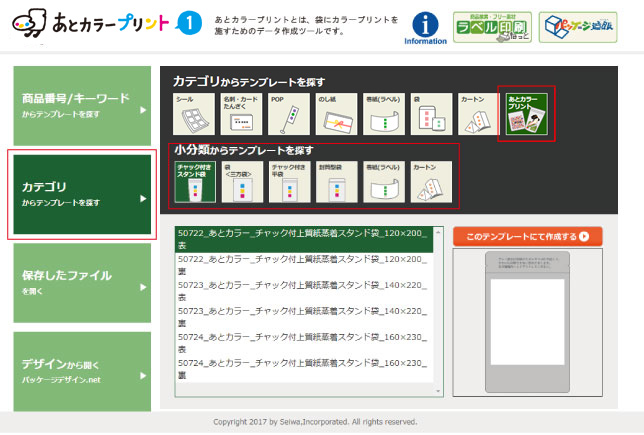Select 50724 スタンド袋 160×230 裏 template

tap(304, 369)
